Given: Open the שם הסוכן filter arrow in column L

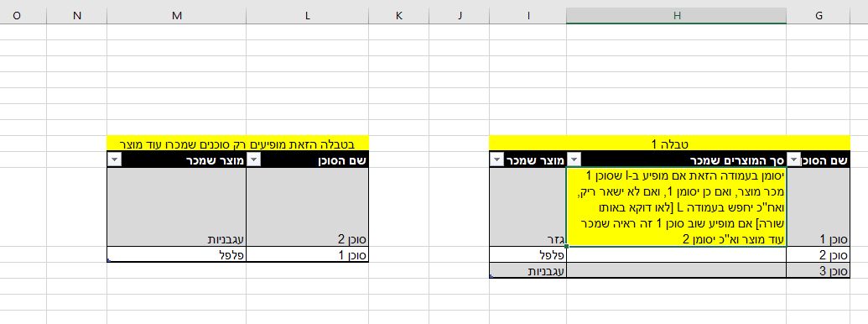Looking at the screenshot, I should (x=253, y=160).
